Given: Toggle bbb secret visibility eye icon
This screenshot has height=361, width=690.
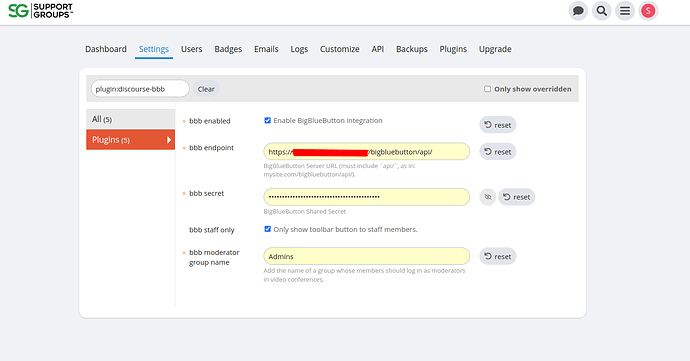Looking at the screenshot, I should coord(488,197).
